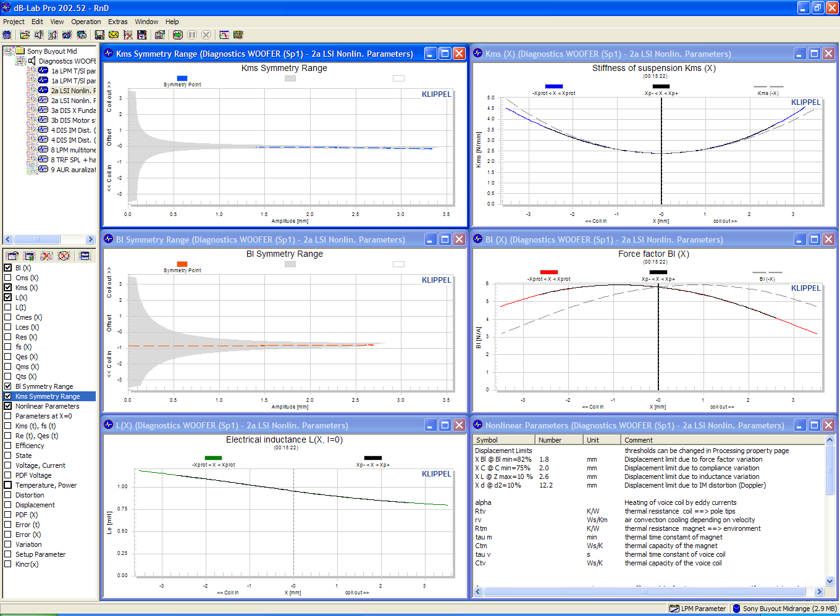840x616 pixels.
Task: Open the View menu
Action: (x=57, y=22)
